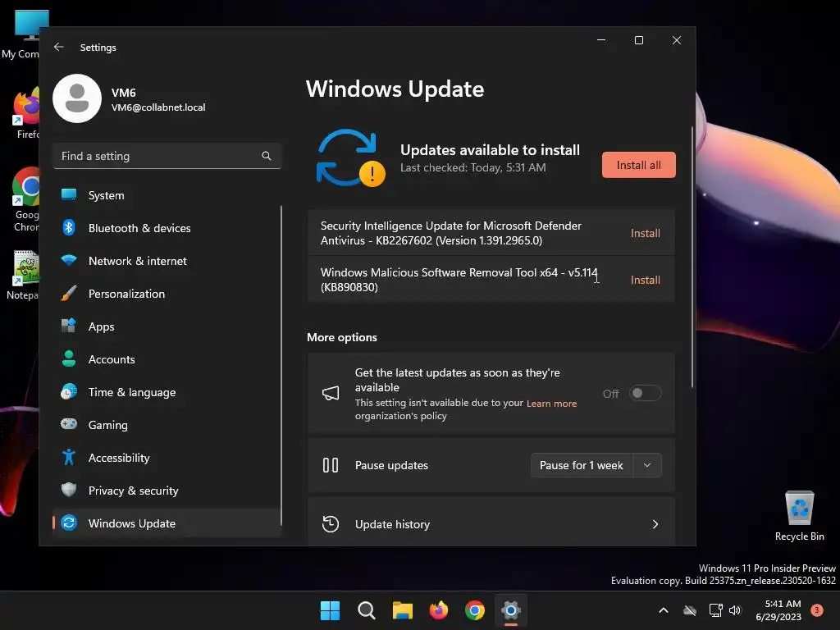Open Update history row
The height and width of the screenshot is (630, 840).
coord(491,523)
